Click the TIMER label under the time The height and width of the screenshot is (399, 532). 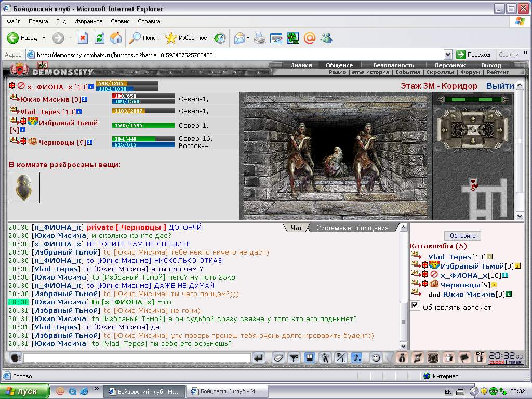(x=515, y=362)
